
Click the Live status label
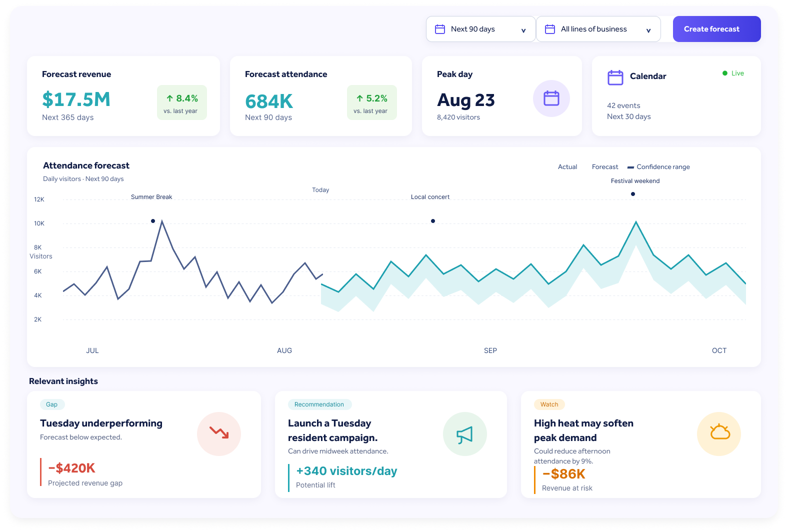tap(737, 73)
